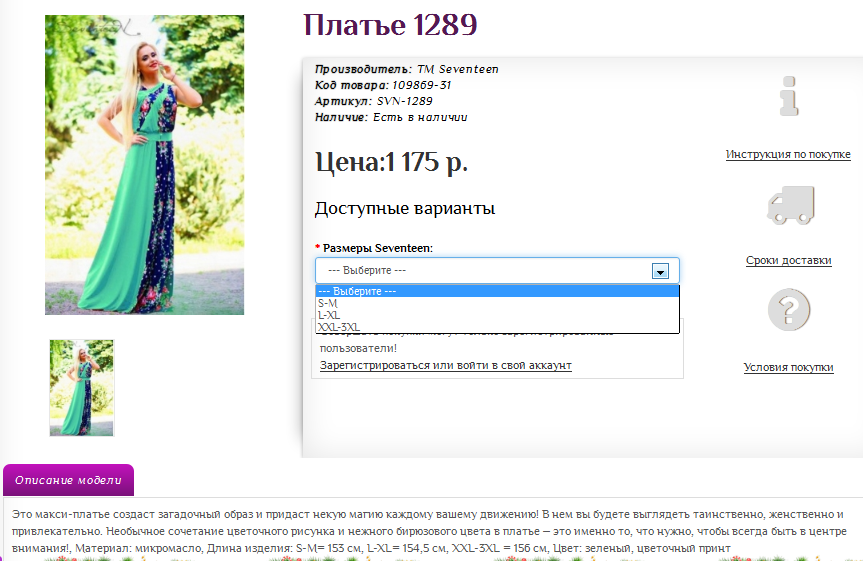
Task: Click the Платье 1289 heading
Action: pos(390,25)
